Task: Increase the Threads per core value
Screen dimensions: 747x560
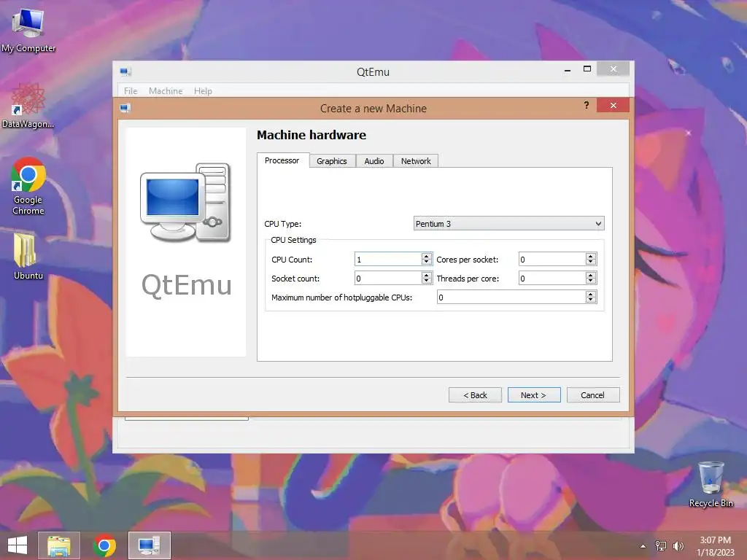Action: click(591, 275)
